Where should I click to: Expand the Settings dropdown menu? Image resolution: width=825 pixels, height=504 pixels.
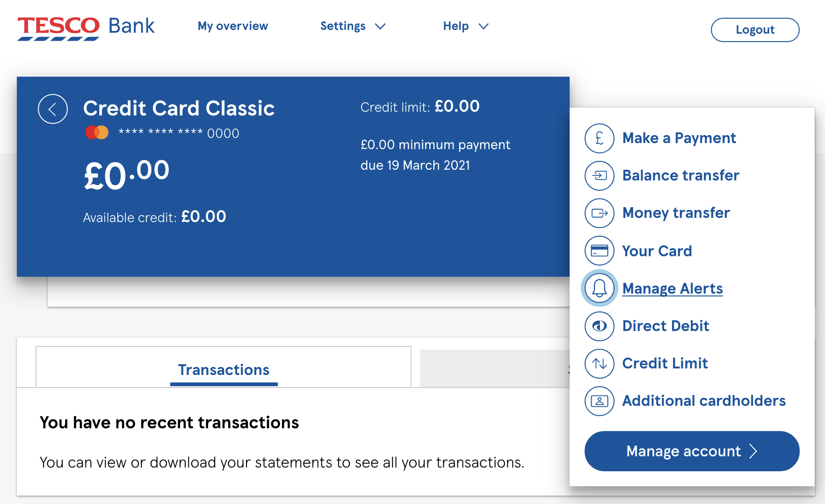click(x=353, y=26)
